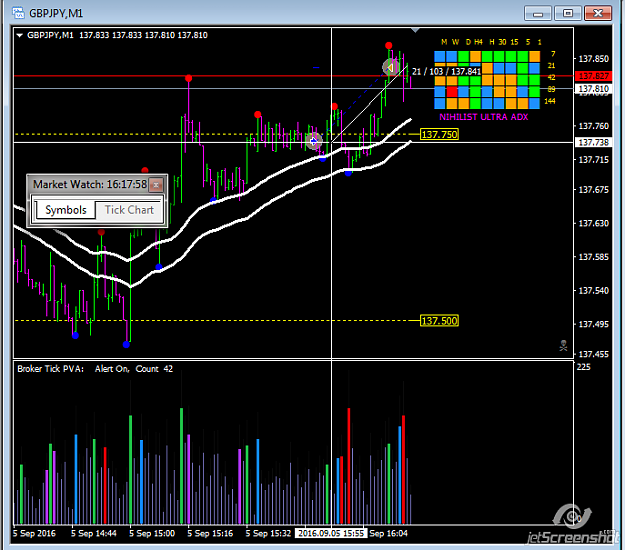Image resolution: width=625 pixels, height=550 pixels.
Task: Switch to the Tick Chart tab
Action: (x=129, y=210)
